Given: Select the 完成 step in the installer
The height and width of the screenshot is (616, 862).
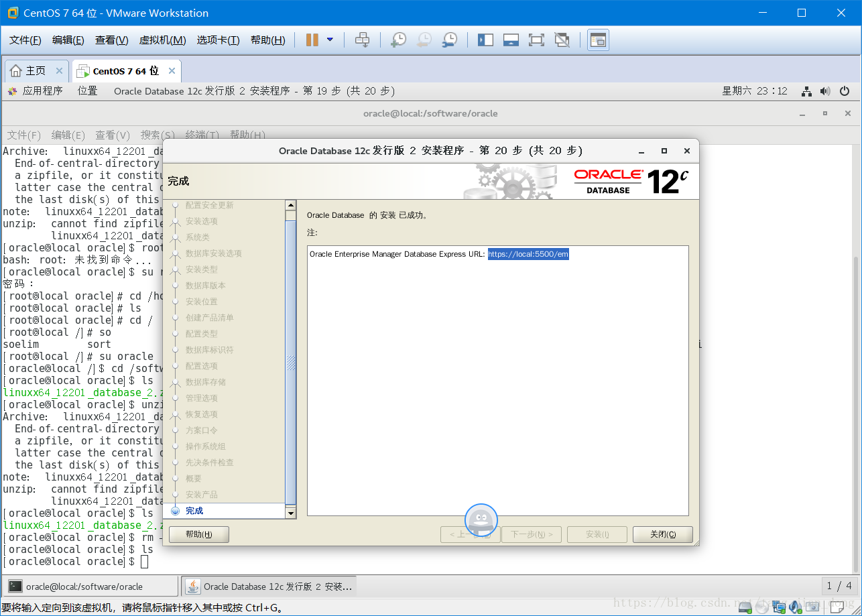Looking at the screenshot, I should (194, 511).
